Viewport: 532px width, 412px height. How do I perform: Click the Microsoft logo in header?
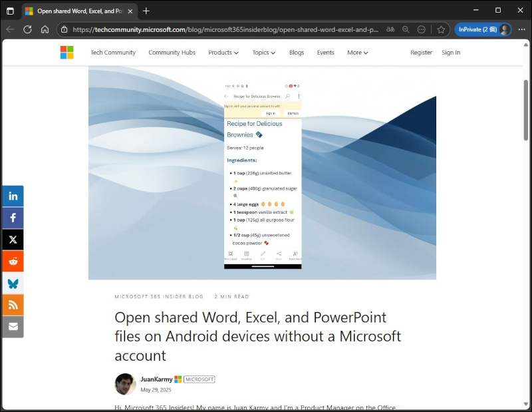[67, 53]
